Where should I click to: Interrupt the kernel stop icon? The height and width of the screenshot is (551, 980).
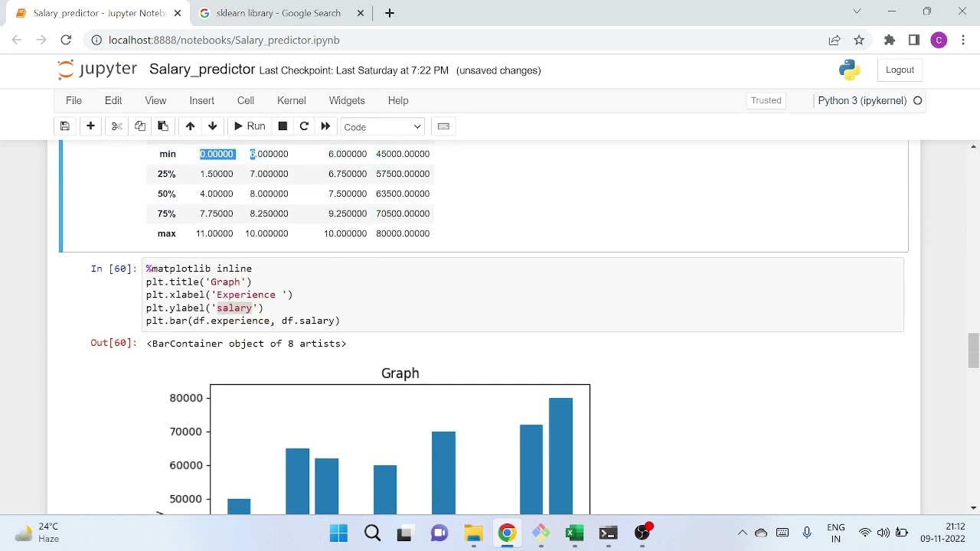[x=283, y=126]
